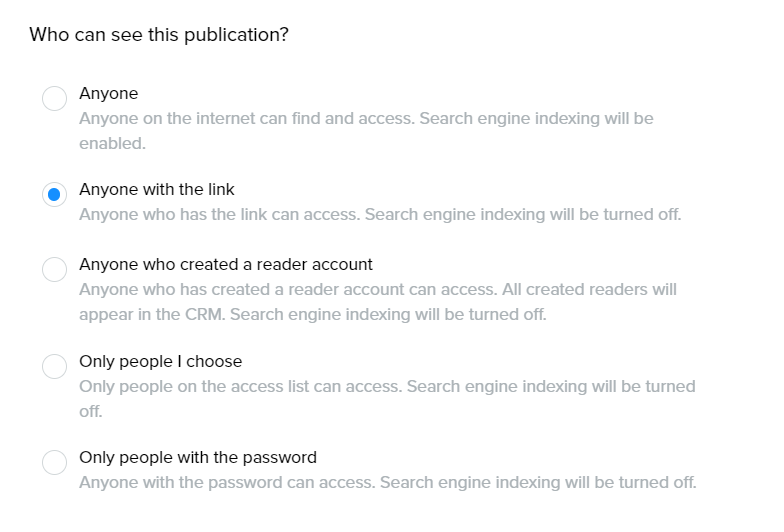The height and width of the screenshot is (532, 784).
Task: Click "Anyone who created a reader account" label
Action: coord(226,265)
